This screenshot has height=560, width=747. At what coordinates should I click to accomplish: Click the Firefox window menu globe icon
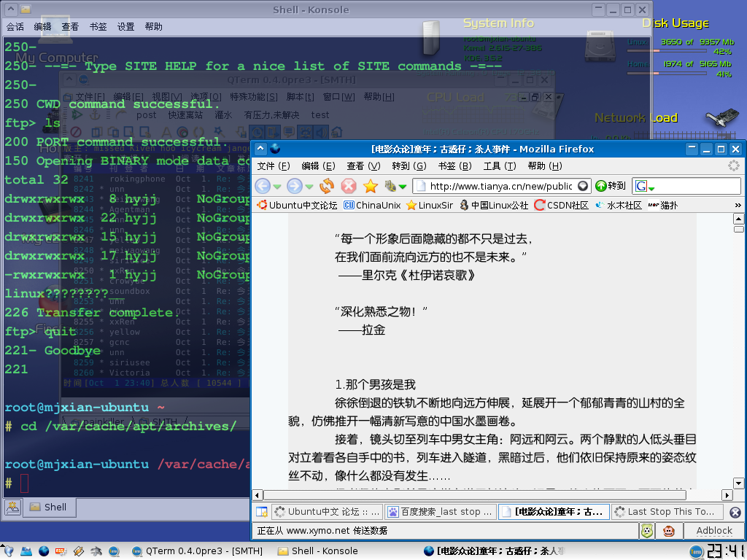tap(275, 149)
